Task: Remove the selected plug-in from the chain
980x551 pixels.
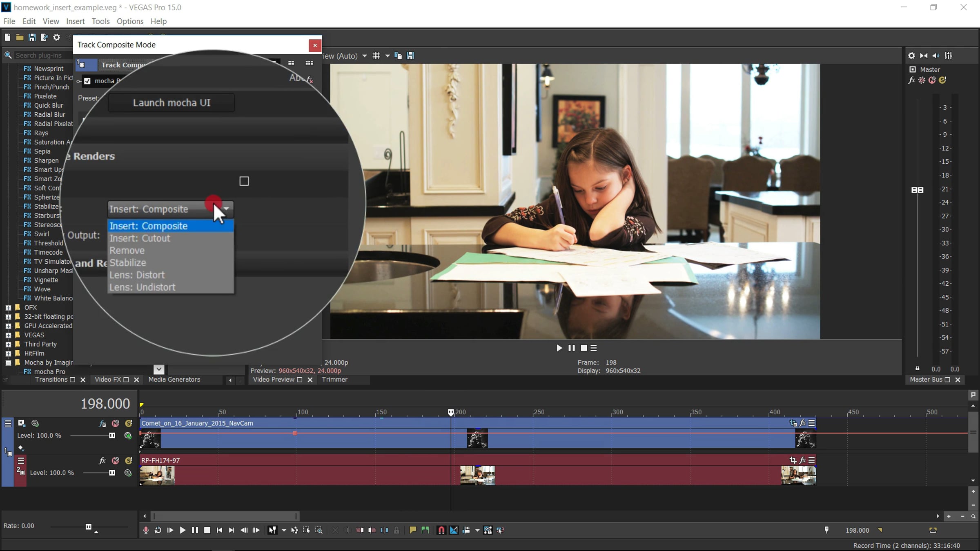Action: (x=310, y=80)
